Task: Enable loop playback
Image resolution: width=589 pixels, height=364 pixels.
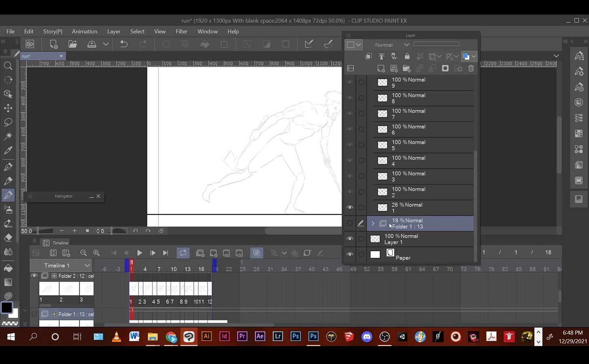Action: click(183, 253)
